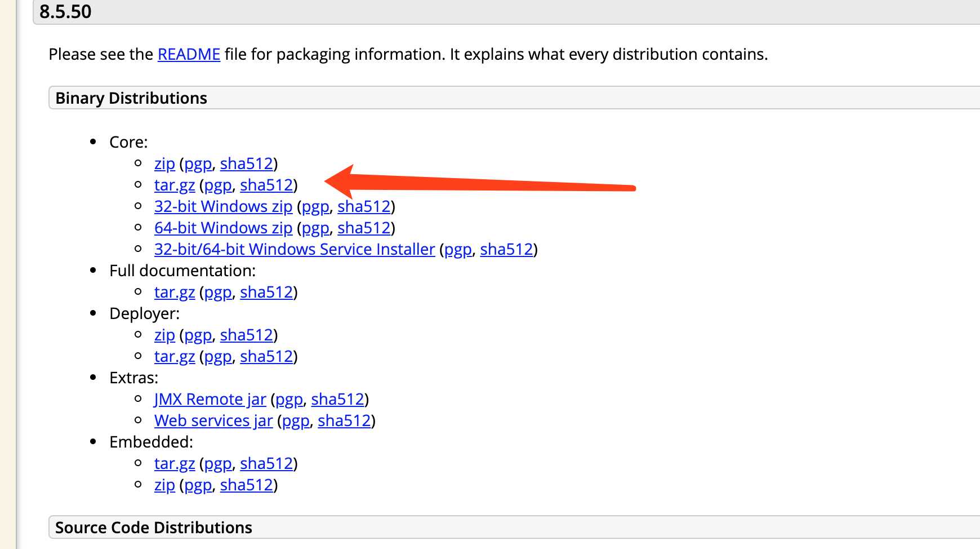Open pgp for Web services jar
980x549 pixels.
[296, 421]
